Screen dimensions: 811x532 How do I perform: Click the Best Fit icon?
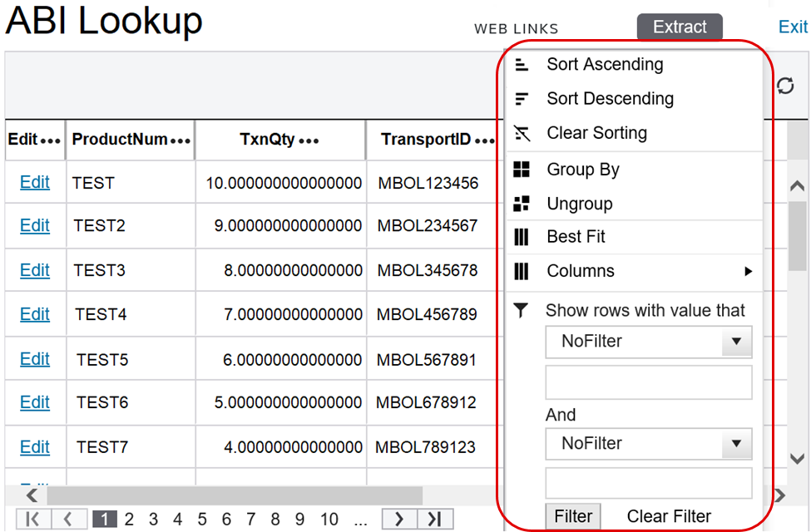(522, 238)
